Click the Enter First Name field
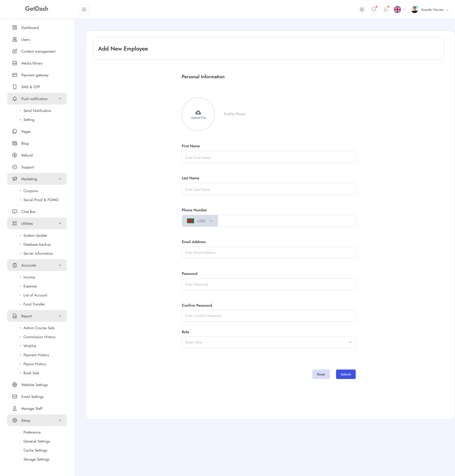This screenshot has width=455, height=476. pos(268,157)
